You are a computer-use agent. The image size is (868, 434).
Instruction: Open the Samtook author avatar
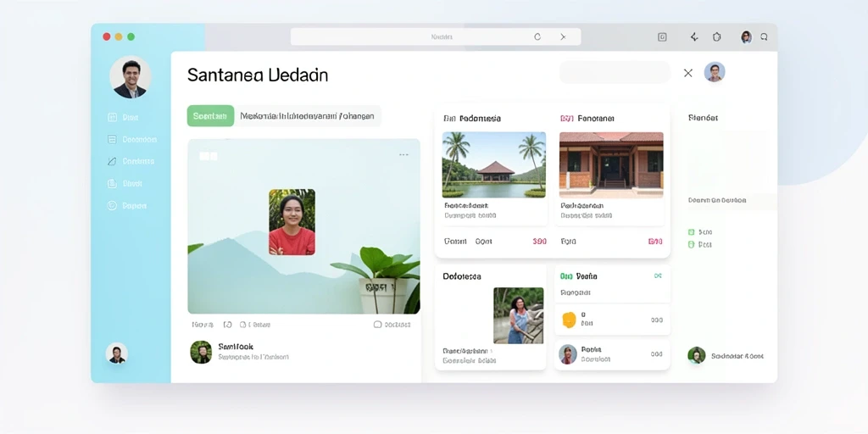coord(201,352)
